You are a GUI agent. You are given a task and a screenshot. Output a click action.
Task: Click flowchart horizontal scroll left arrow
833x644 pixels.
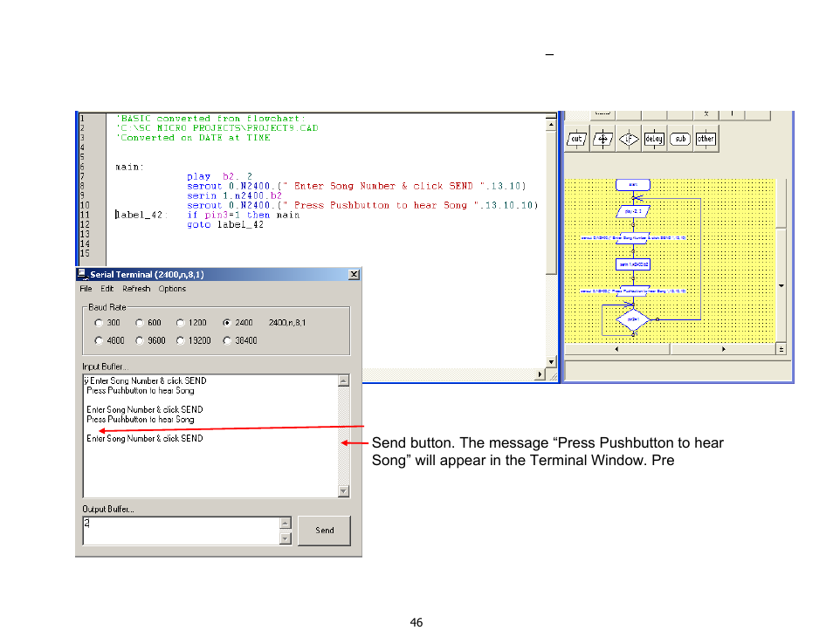616,349
